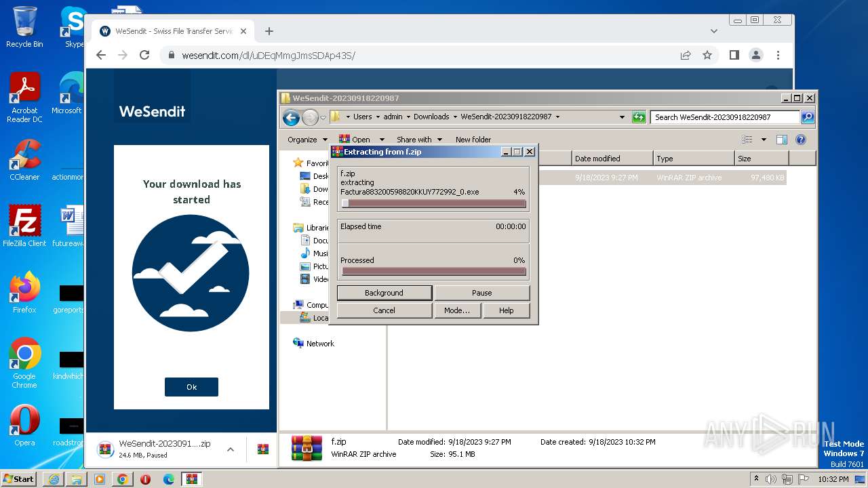Go back in Chrome browser
Screen dimensions: 868x488
pyautogui.click(x=101, y=55)
